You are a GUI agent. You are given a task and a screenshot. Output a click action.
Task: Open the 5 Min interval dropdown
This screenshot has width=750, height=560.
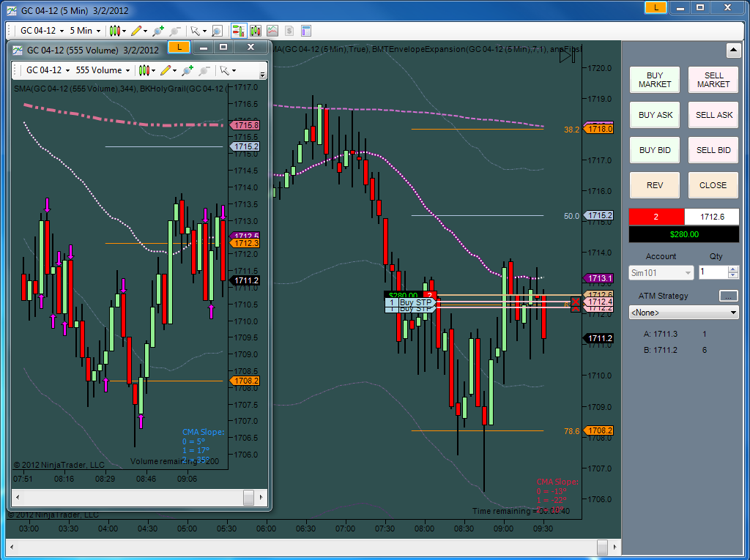tap(85, 31)
